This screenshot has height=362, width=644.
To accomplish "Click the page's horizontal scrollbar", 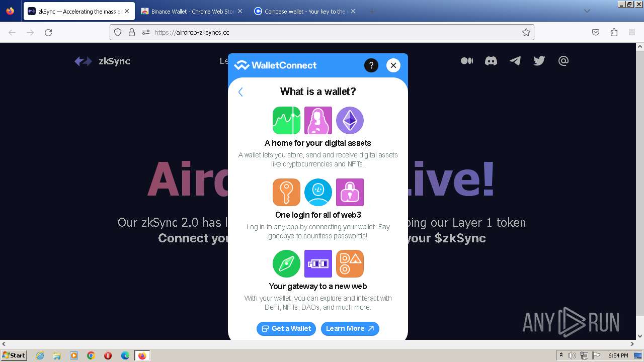I will click(318, 344).
